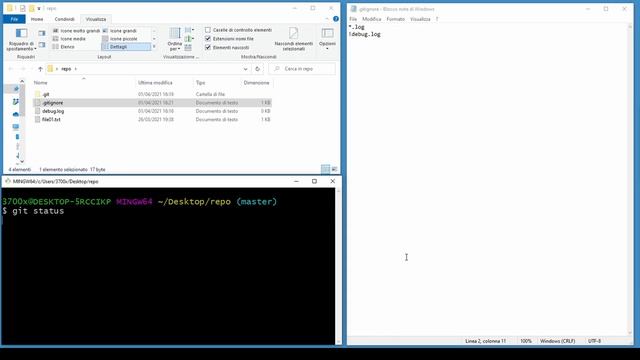Click the 'git status' command in terminal
The image size is (640, 360).
38,211
